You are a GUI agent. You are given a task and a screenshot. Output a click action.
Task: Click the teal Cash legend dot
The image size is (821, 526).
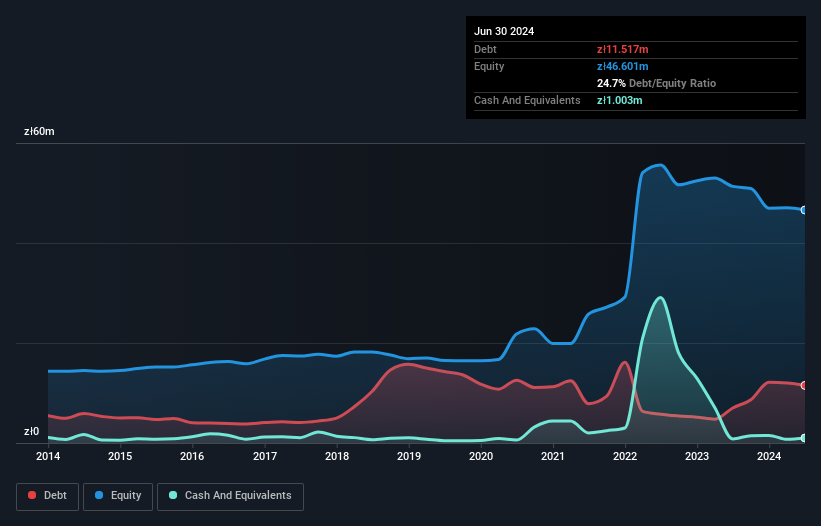click(173, 495)
